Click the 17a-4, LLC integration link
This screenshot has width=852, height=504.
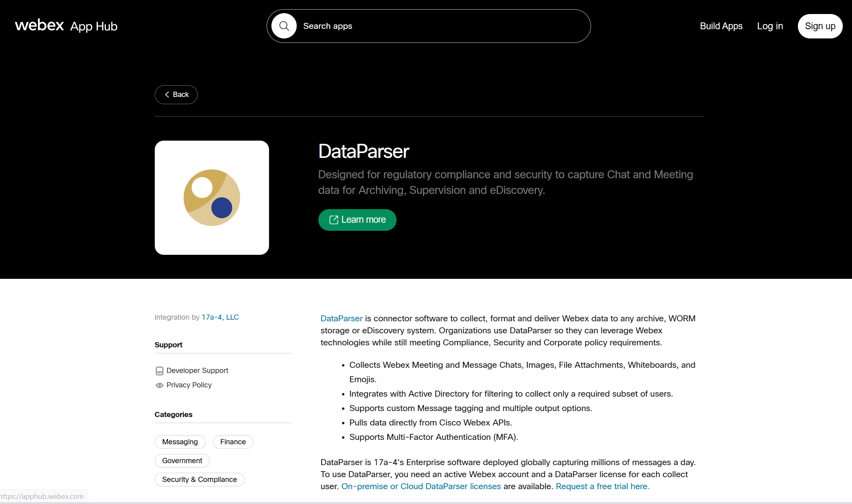221,317
